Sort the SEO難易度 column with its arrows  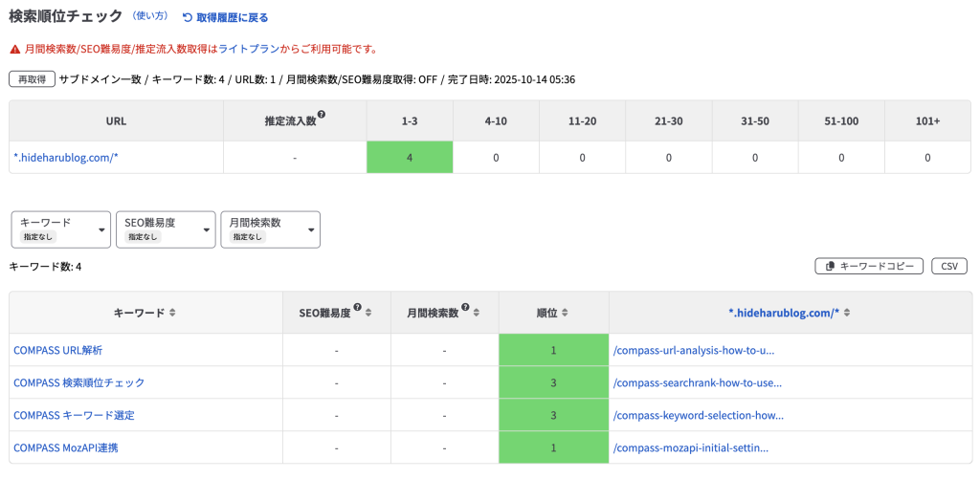tap(368, 313)
